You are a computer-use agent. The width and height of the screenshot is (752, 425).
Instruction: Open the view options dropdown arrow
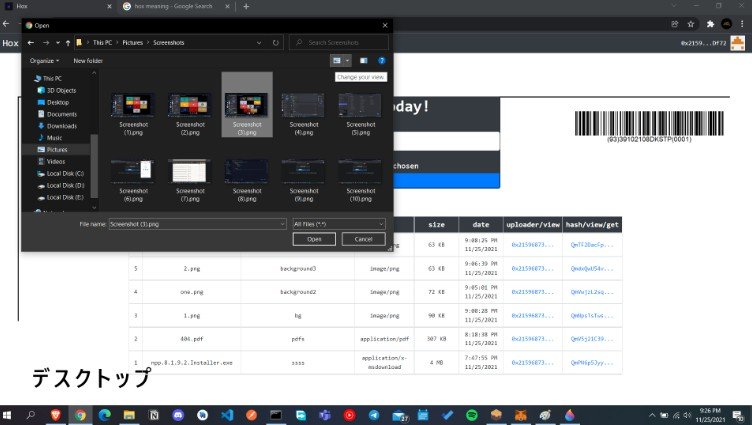click(347, 60)
